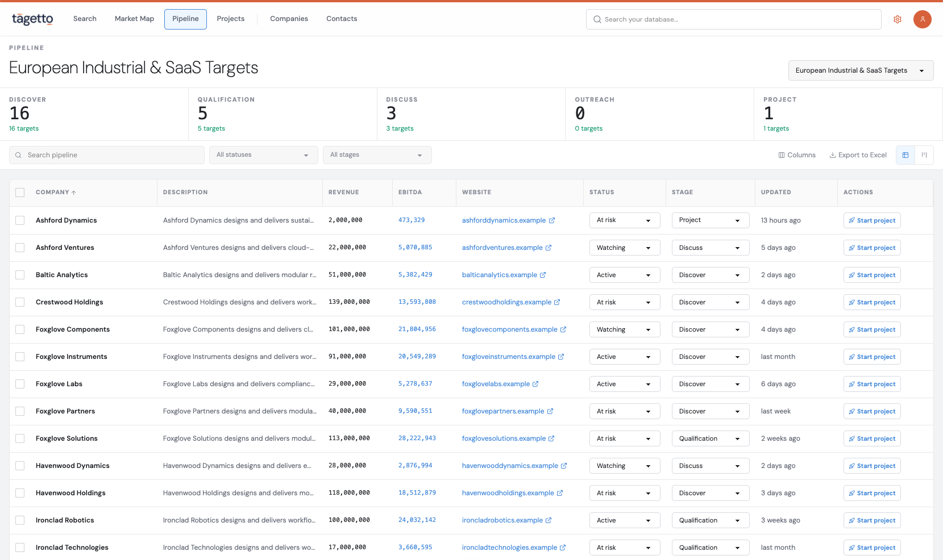The height and width of the screenshot is (560, 943).
Task: Start project for Ashford Ventures
Action: (x=872, y=248)
